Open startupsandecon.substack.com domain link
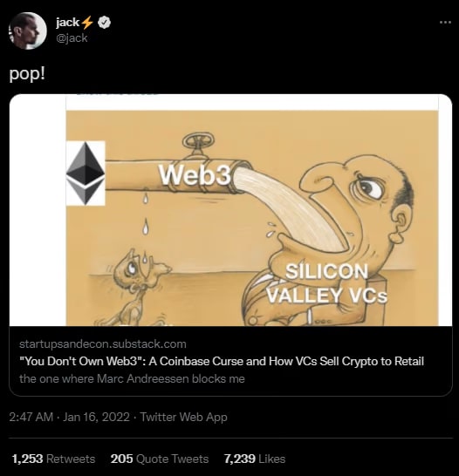 (103, 344)
